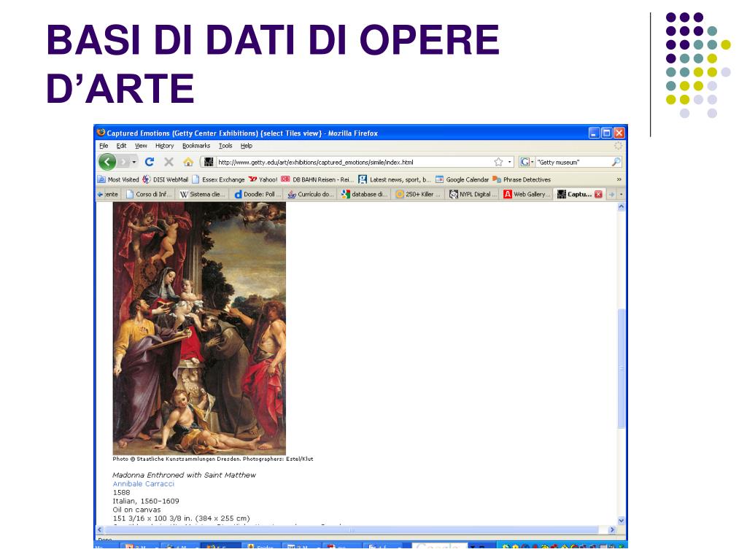
Task: Open the Most Visited bookmarks folder
Action: click(118, 179)
